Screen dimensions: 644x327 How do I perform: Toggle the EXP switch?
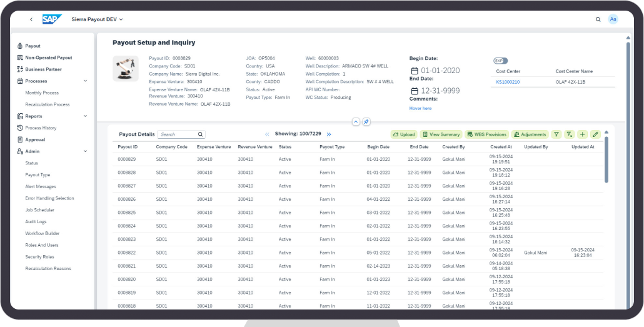500,61
